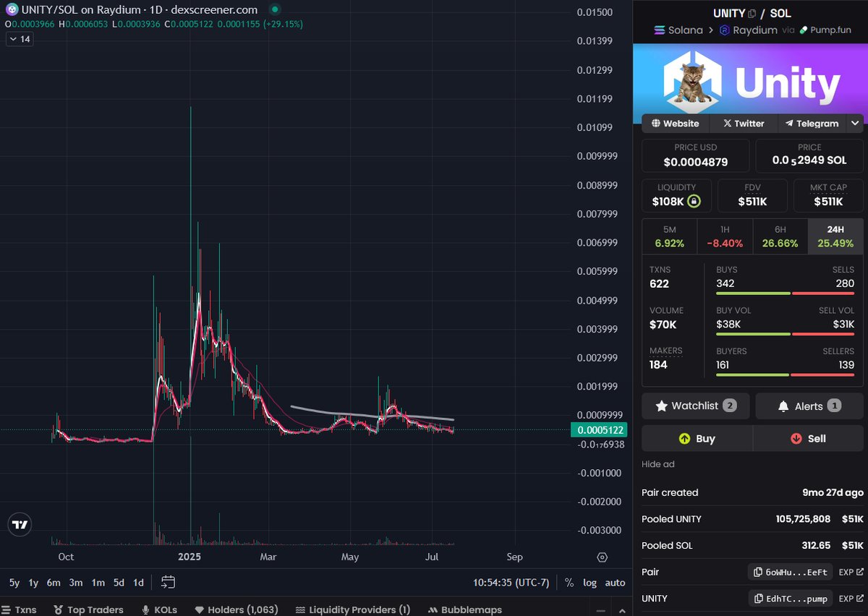Screen dimensions: 868x616
Task: Click the red down-arrow Sell icon
Action: (796, 439)
